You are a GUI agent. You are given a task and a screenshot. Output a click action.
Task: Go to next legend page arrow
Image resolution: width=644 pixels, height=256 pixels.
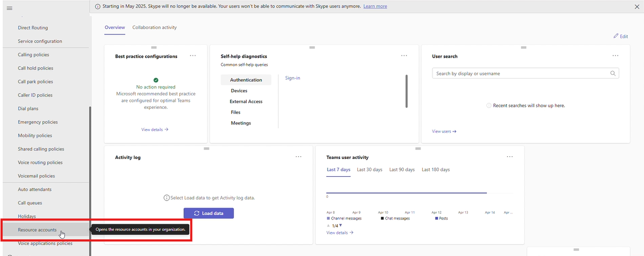point(341,226)
